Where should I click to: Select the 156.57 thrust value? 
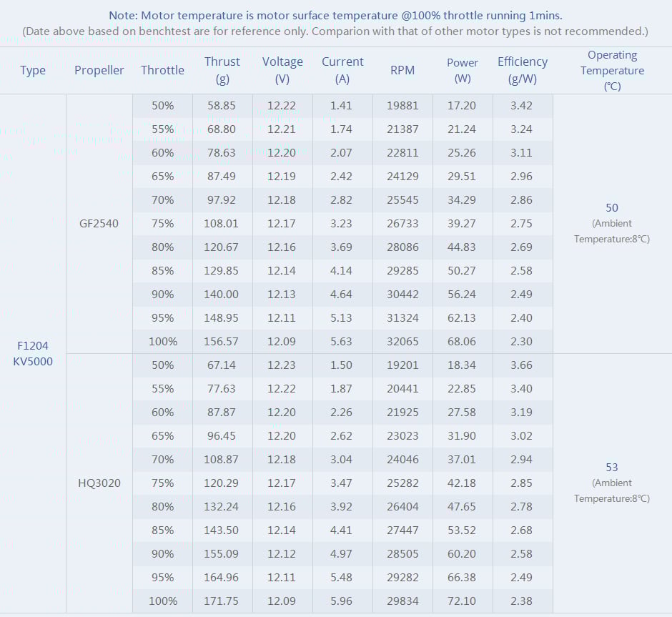[222, 342]
